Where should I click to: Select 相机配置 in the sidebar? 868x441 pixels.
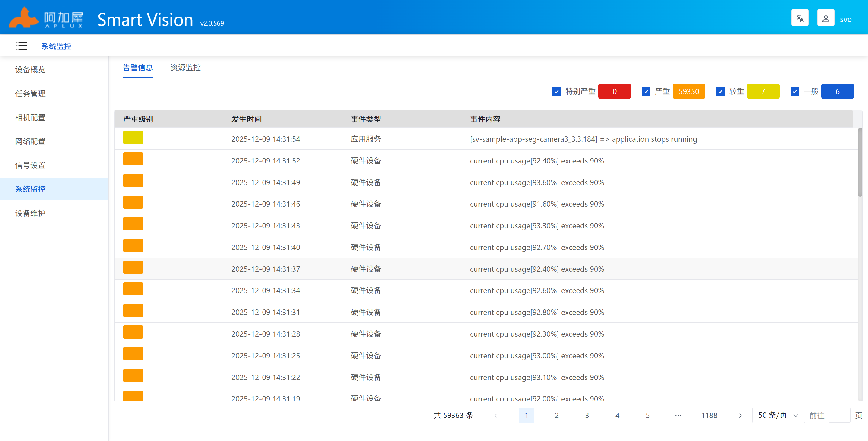point(30,117)
